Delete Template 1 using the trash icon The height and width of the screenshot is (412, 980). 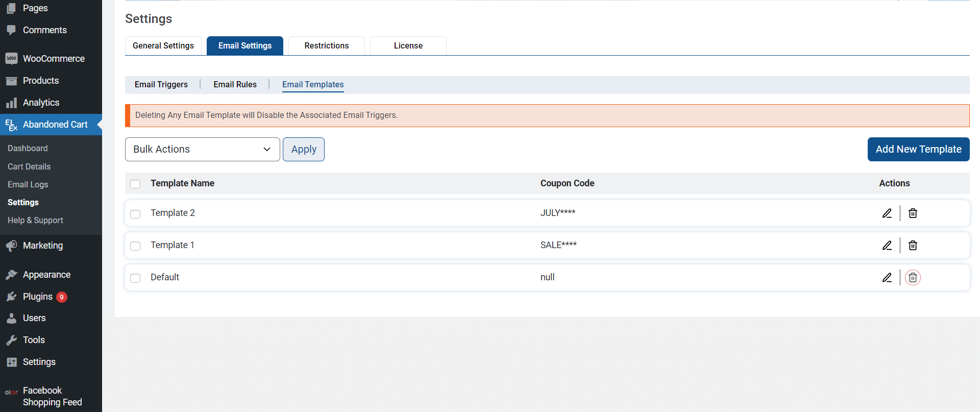point(913,246)
